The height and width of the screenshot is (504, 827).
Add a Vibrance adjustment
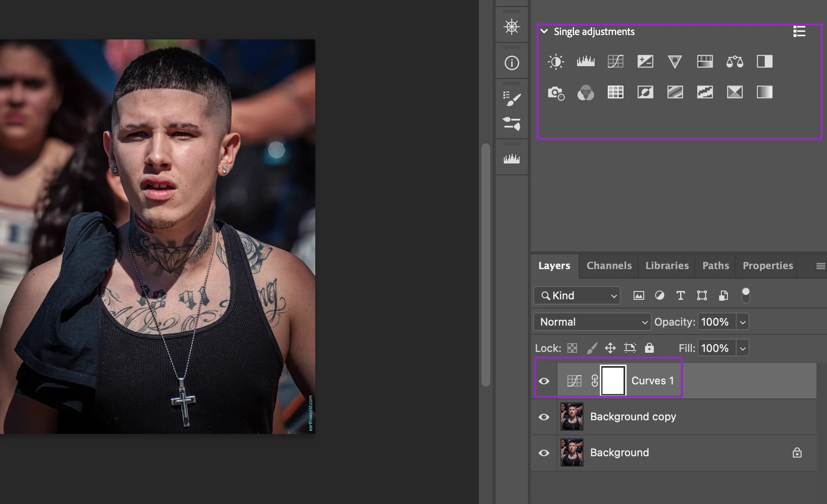[675, 62]
